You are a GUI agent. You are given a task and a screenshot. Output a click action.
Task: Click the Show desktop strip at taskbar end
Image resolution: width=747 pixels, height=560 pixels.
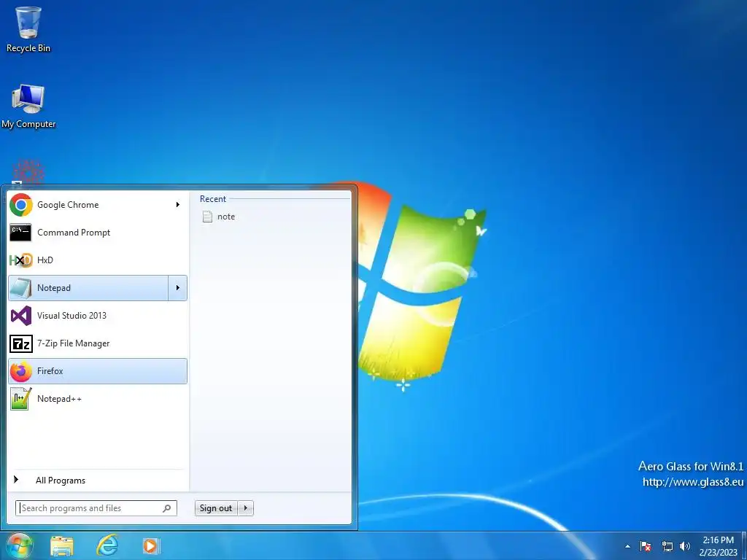point(744,545)
